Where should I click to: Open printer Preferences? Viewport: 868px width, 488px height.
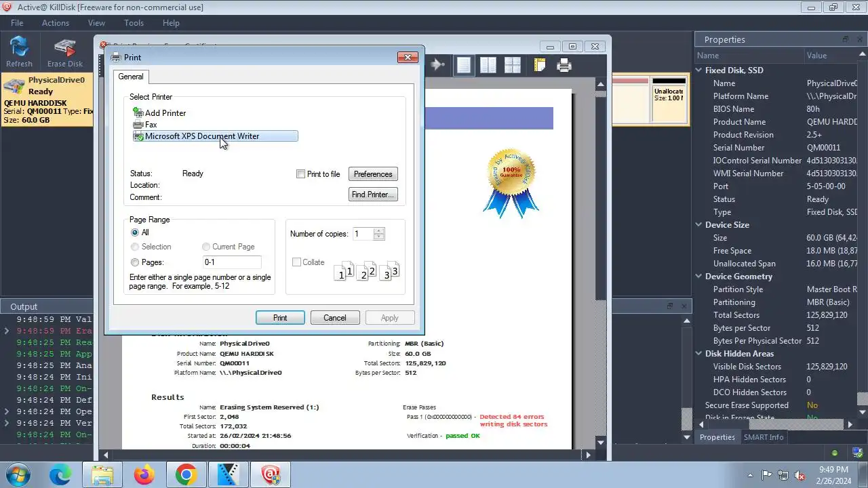click(x=373, y=174)
